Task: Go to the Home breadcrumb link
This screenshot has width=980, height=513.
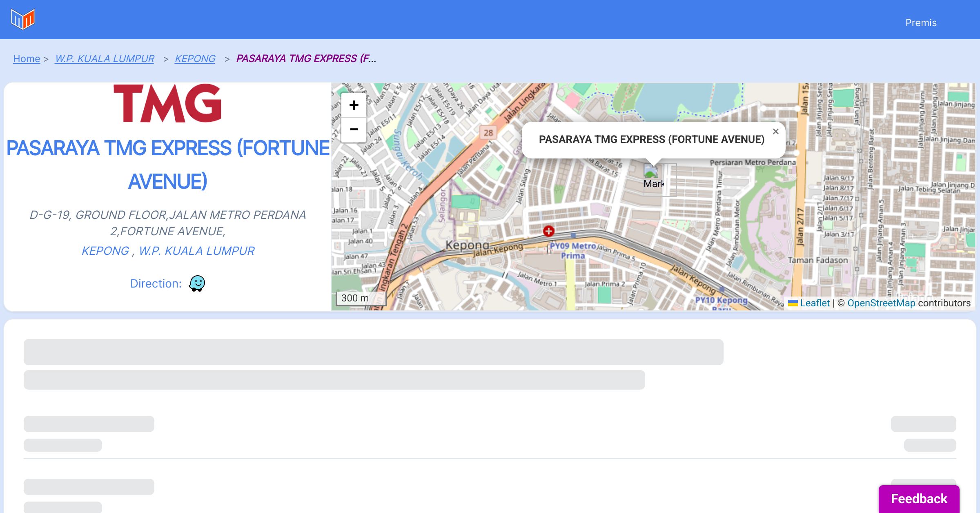Action: point(27,58)
